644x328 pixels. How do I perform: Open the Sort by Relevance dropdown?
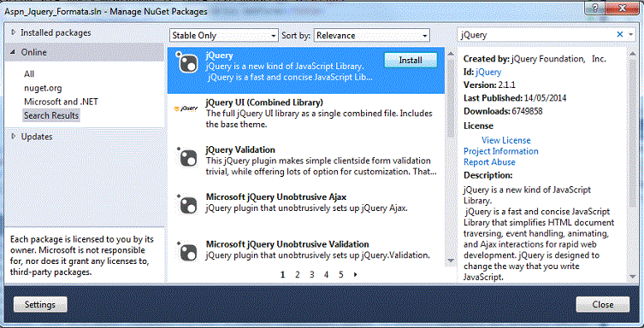(x=372, y=36)
